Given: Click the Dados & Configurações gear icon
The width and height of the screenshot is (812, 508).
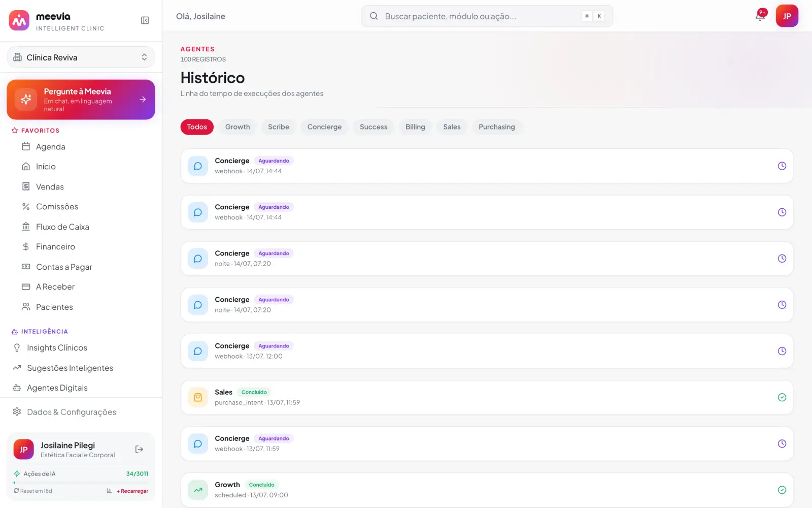Looking at the screenshot, I should [17, 411].
